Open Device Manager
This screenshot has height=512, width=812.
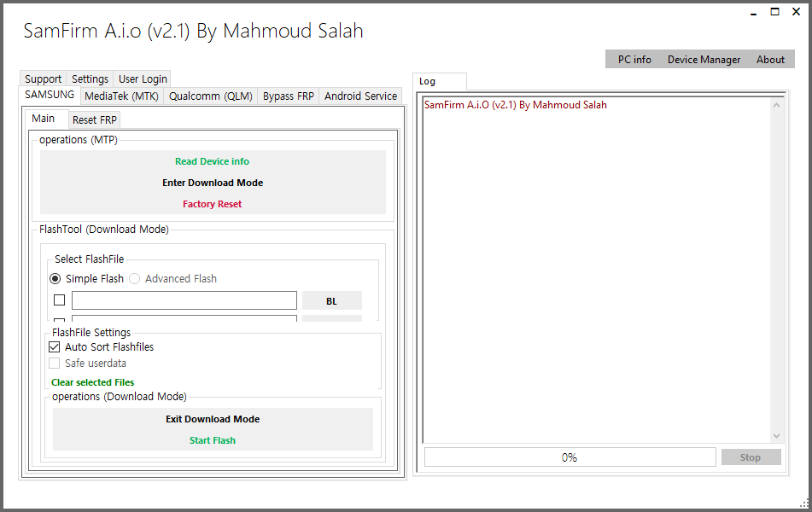pyautogui.click(x=704, y=60)
